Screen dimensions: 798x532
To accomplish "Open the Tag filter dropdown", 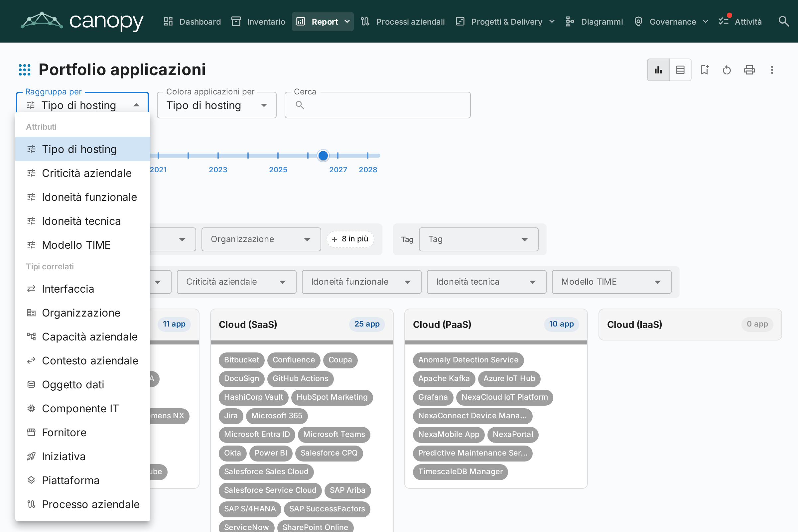I will pos(478,239).
